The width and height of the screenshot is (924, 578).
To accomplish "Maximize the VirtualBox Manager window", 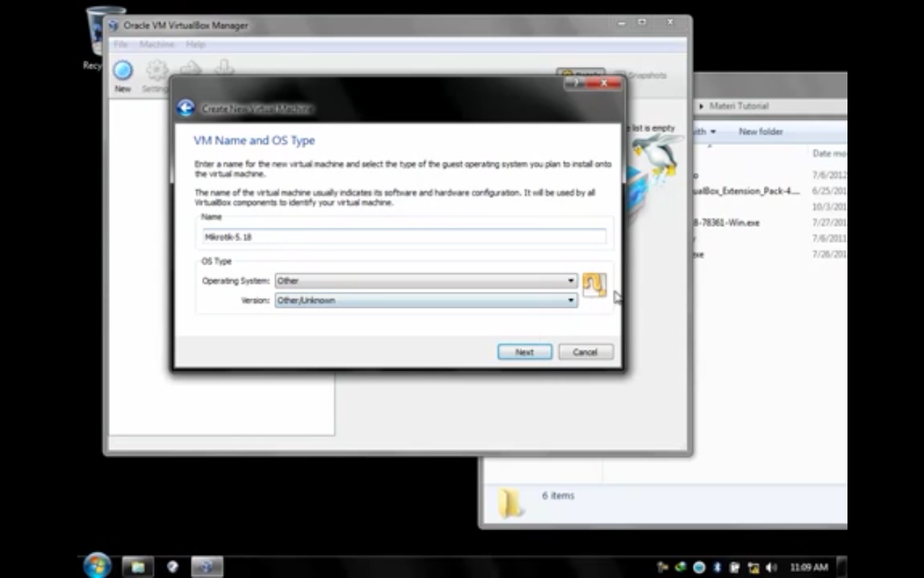I will (642, 23).
